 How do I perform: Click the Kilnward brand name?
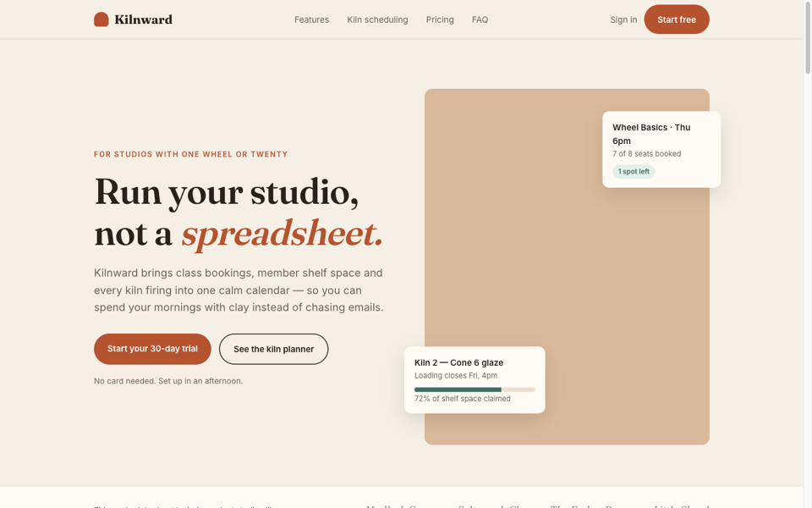[x=144, y=19]
